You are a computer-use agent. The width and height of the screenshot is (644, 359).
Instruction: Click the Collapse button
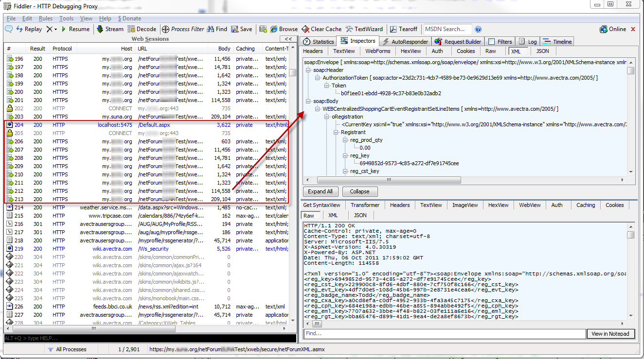pos(360,191)
